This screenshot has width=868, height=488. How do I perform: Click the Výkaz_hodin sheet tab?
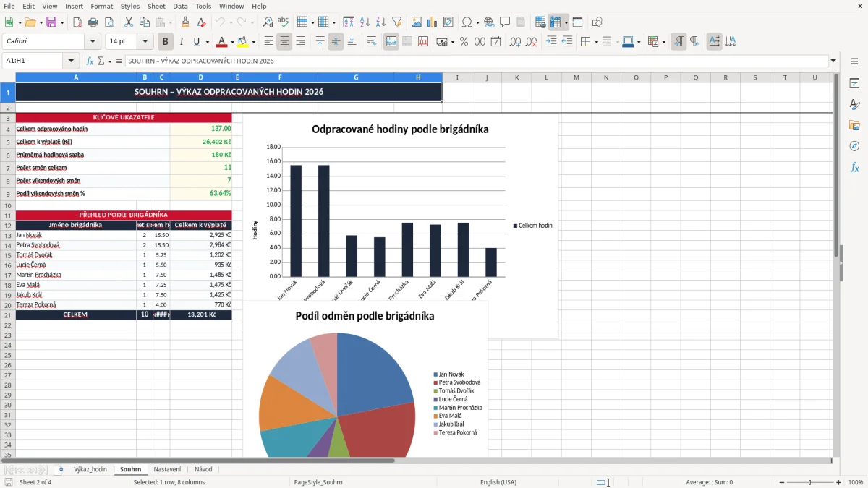(x=90, y=469)
